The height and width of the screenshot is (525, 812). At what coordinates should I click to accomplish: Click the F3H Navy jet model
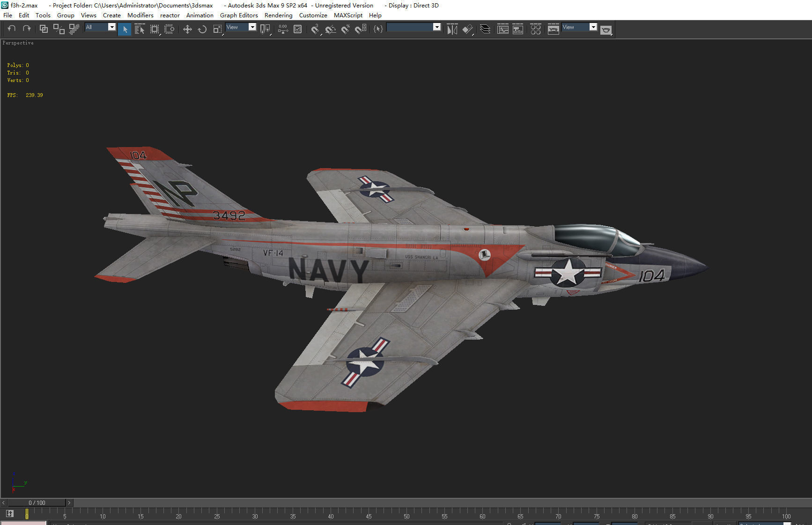[400, 262]
